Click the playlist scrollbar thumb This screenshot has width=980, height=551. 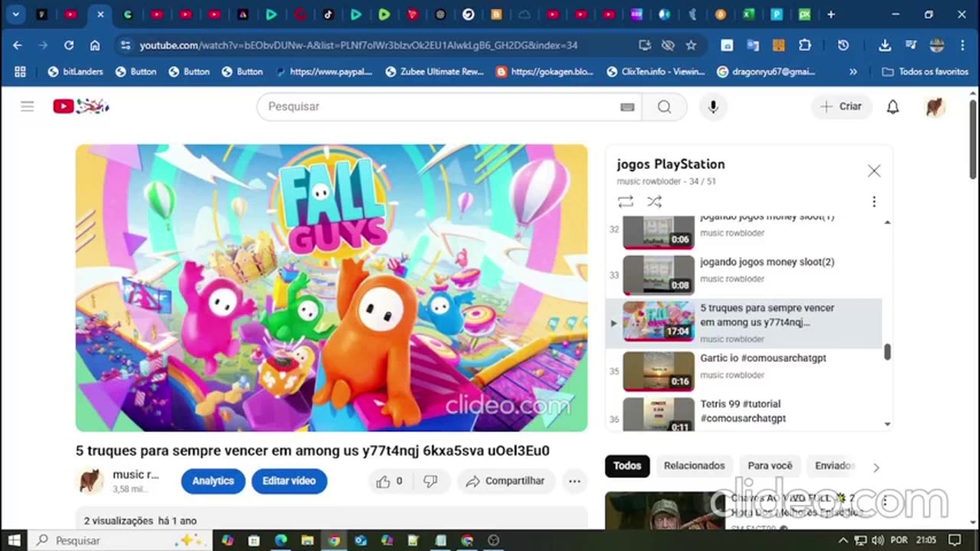coord(887,352)
